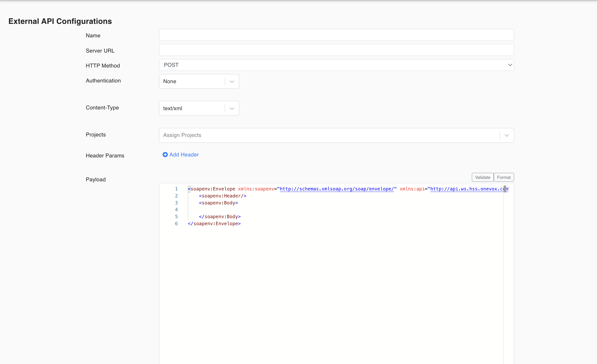The height and width of the screenshot is (364, 597).
Task: Open the Authentication None dropdown
Action: [199, 81]
